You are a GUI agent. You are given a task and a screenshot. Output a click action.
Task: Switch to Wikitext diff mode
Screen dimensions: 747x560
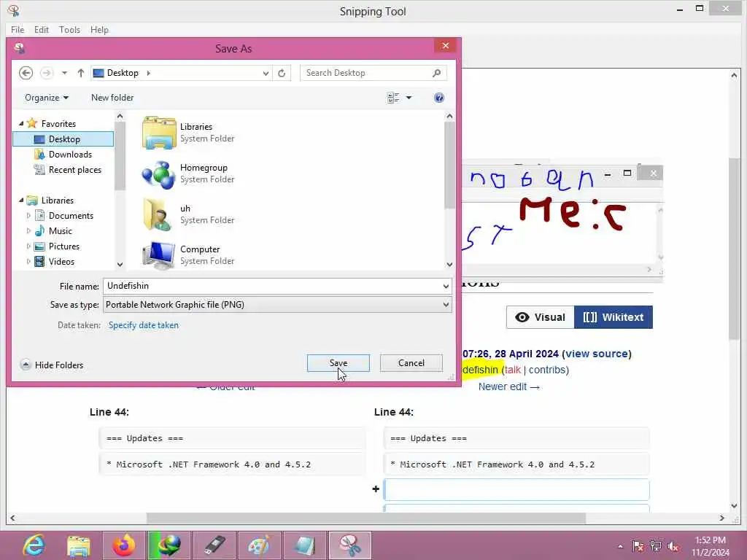(x=613, y=317)
